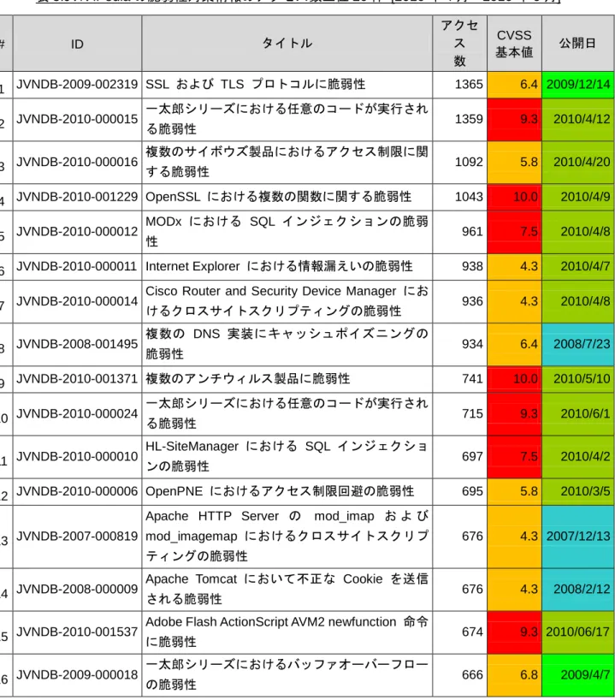Select access count 1359

coord(459,119)
